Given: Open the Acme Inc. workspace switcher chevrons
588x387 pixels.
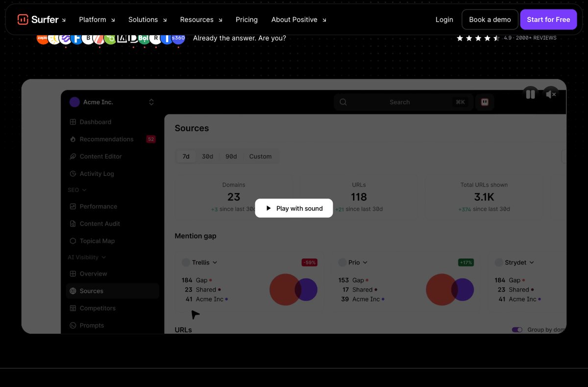Looking at the screenshot, I should (x=151, y=102).
